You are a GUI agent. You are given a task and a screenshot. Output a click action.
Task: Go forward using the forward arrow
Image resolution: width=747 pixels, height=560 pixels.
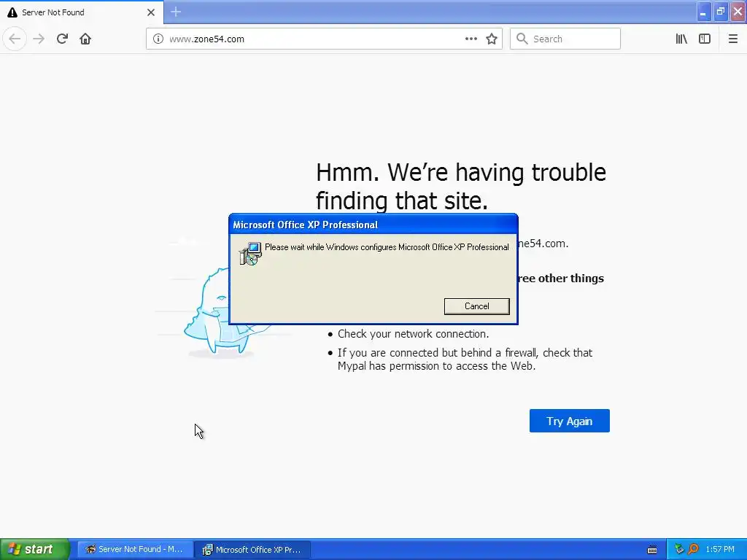(39, 39)
